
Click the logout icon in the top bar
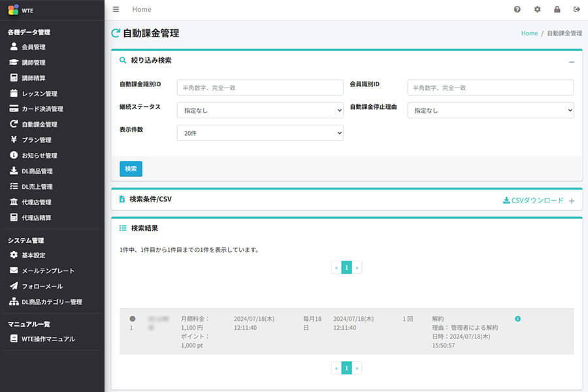tap(576, 9)
